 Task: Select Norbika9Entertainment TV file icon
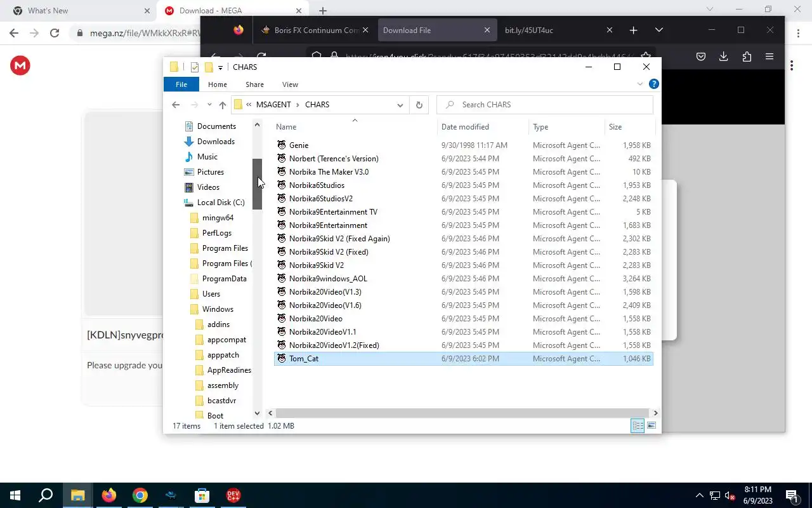click(282, 212)
